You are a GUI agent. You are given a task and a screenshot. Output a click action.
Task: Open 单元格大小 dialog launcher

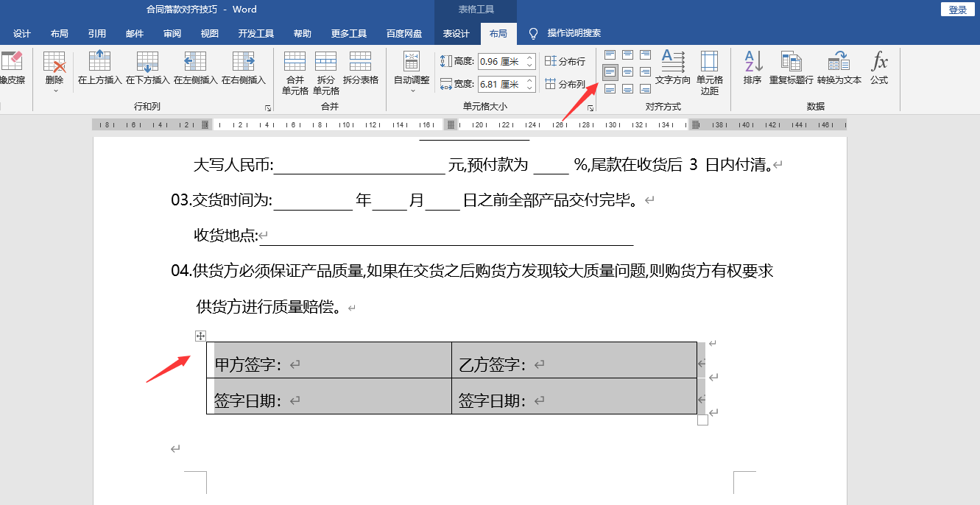(591, 108)
